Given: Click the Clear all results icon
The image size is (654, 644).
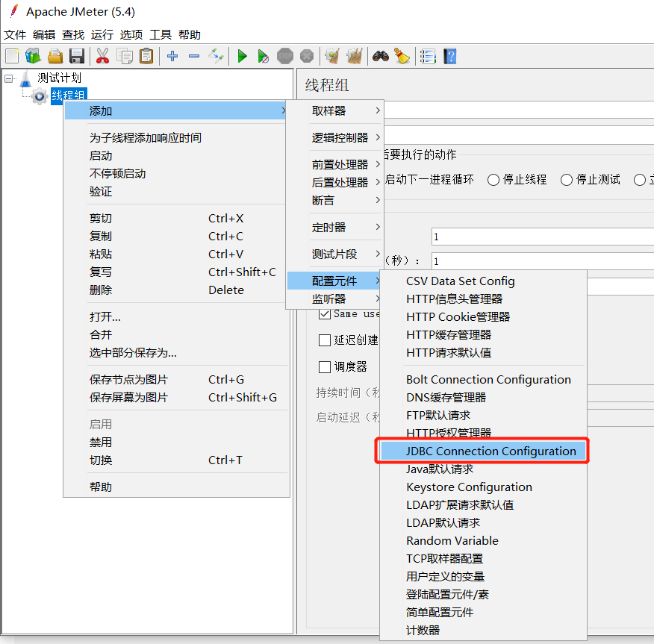Looking at the screenshot, I should 354,56.
